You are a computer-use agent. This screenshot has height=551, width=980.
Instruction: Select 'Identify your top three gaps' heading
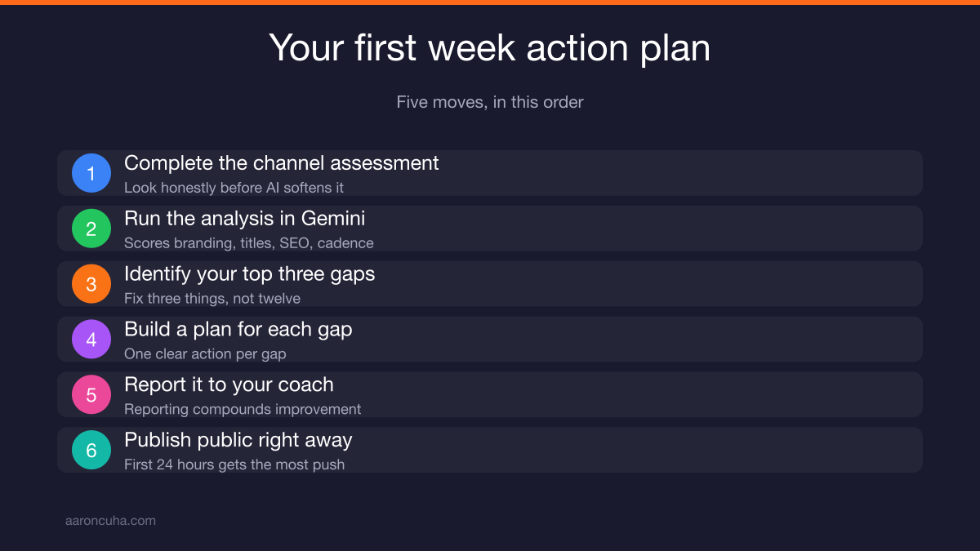tap(250, 274)
